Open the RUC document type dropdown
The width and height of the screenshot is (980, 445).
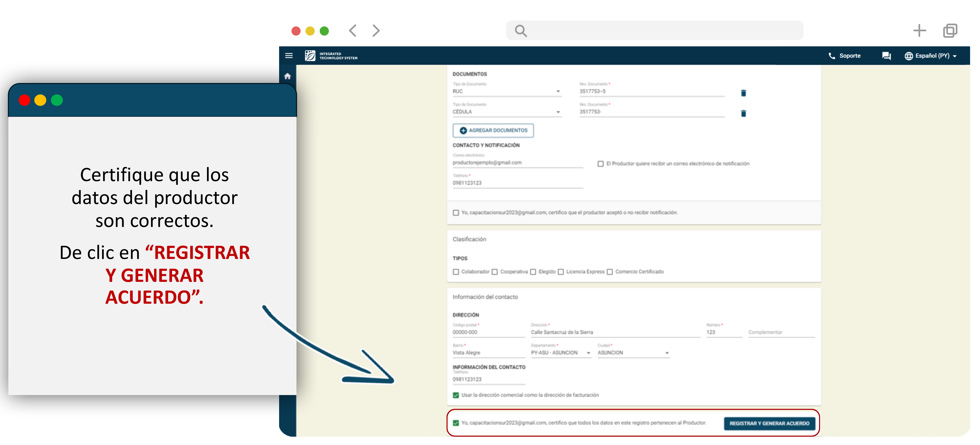point(506,92)
